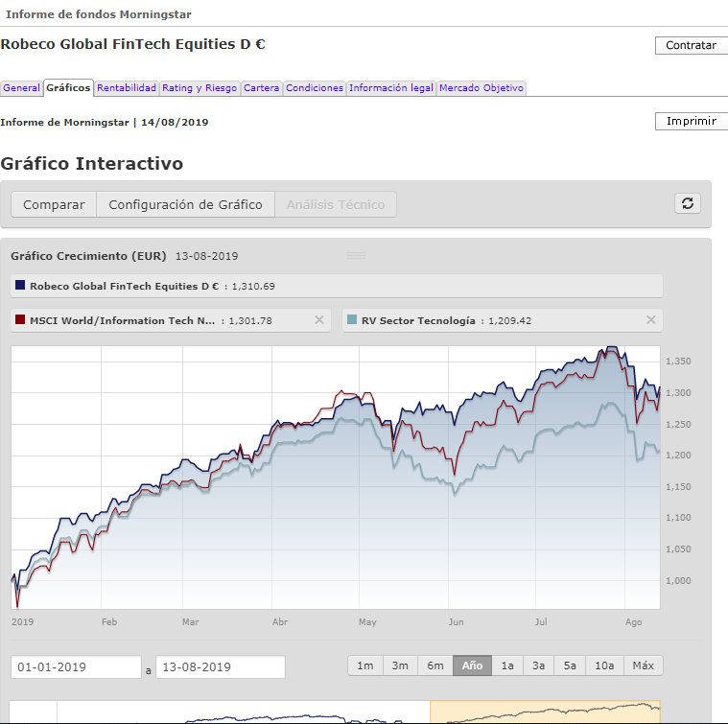728x724 pixels.
Task: Set chart range to 6m
Action: tap(435, 666)
